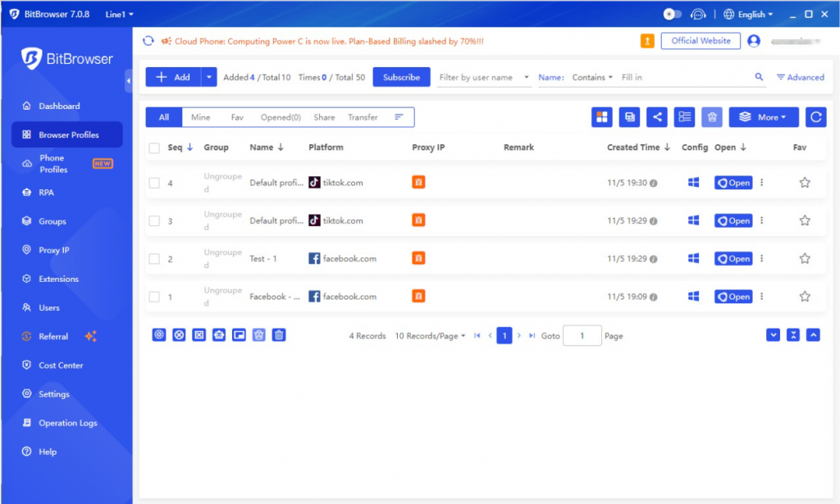Toggle the switch in the title bar
The width and height of the screenshot is (840, 504).
(673, 14)
